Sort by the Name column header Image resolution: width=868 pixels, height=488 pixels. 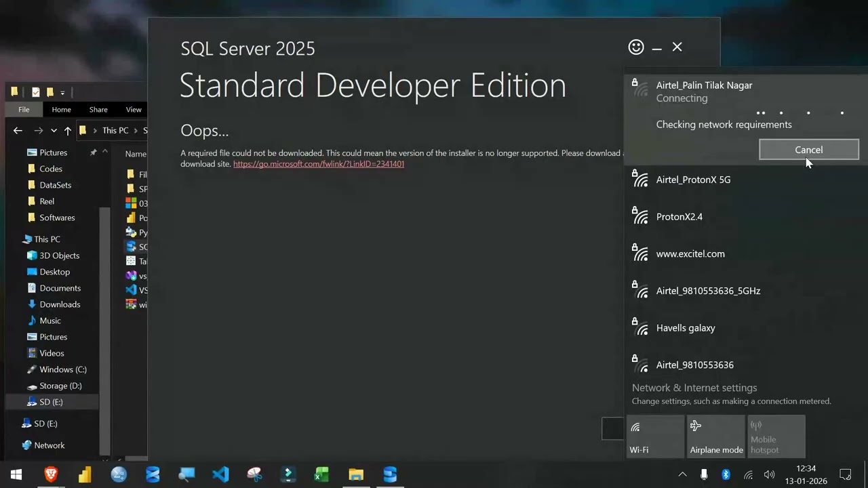[136, 154]
